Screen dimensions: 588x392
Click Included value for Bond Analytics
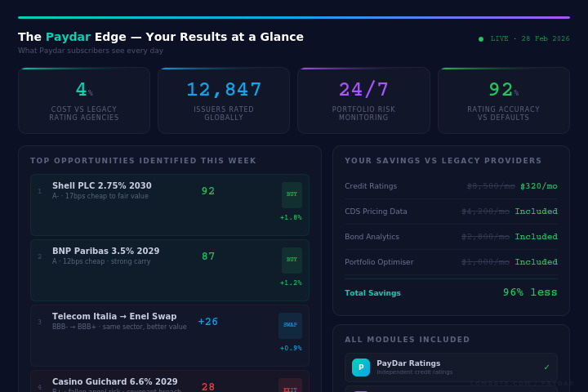536,237
